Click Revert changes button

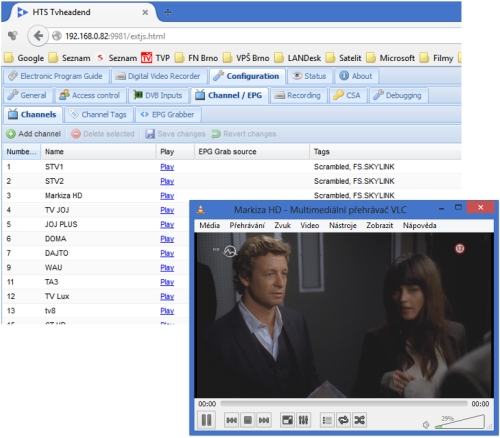coord(244,134)
